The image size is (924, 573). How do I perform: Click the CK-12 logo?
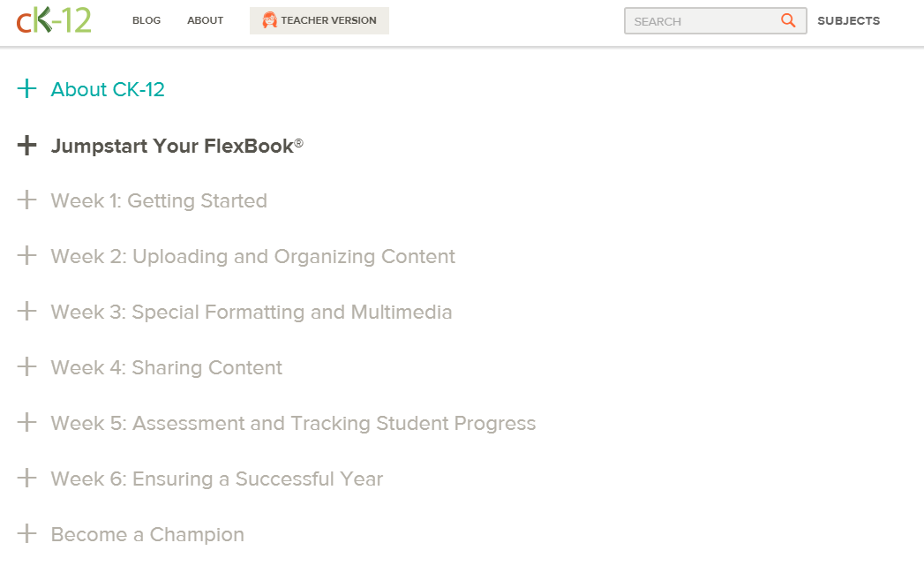[x=54, y=20]
